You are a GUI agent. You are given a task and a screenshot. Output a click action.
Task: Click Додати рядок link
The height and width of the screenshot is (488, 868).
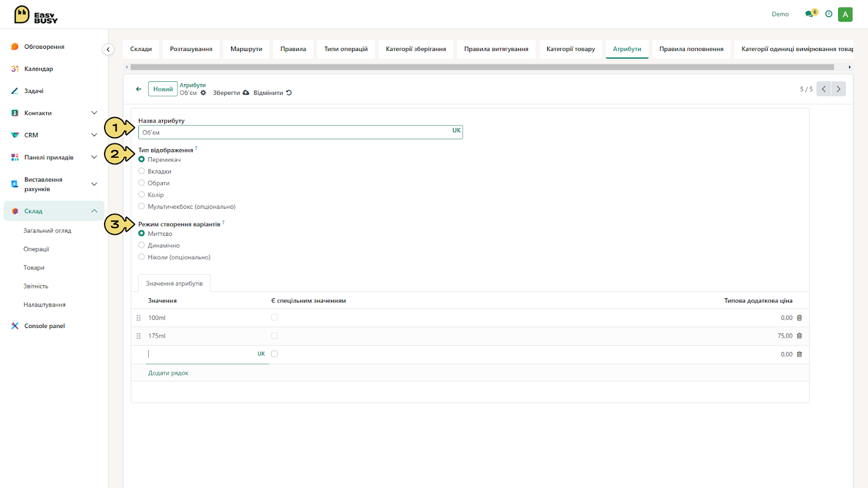(x=168, y=373)
